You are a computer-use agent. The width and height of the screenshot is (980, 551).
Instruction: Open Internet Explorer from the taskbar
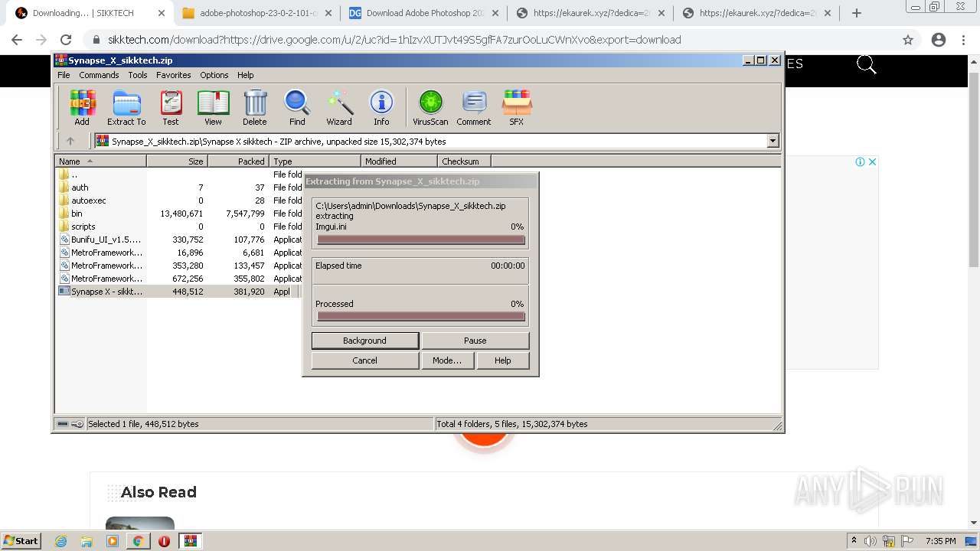[x=61, y=541]
